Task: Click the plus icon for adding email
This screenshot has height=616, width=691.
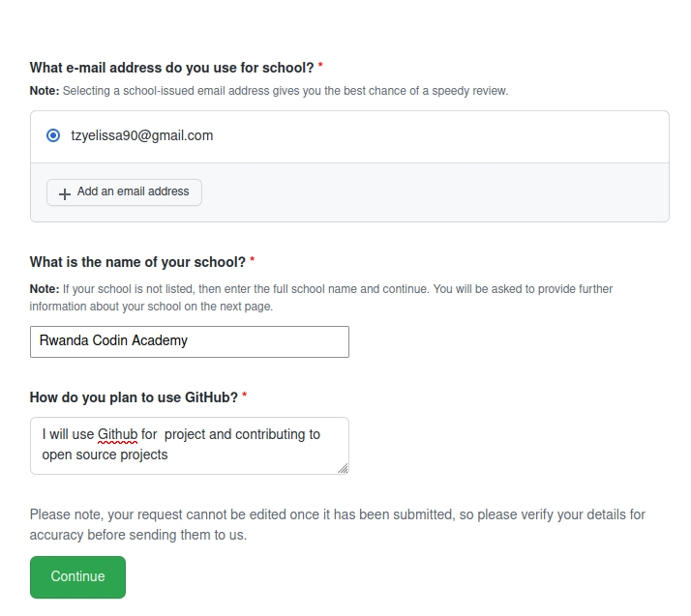Action: tap(65, 194)
